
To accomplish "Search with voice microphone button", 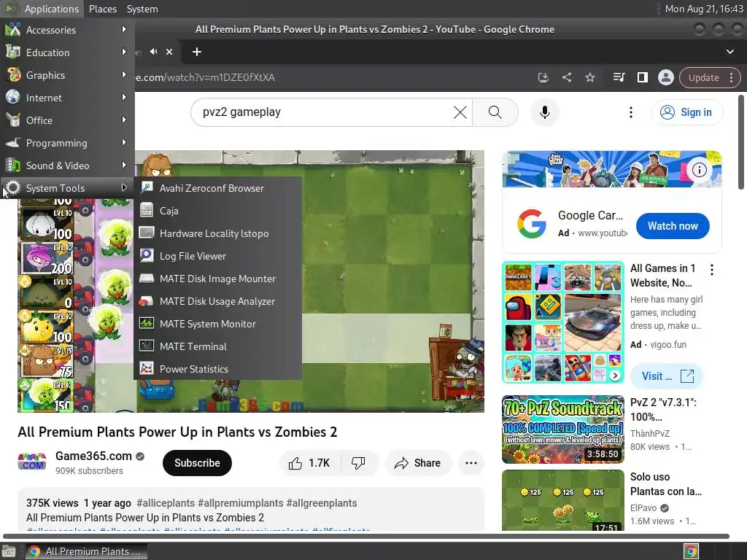I will tap(544, 112).
